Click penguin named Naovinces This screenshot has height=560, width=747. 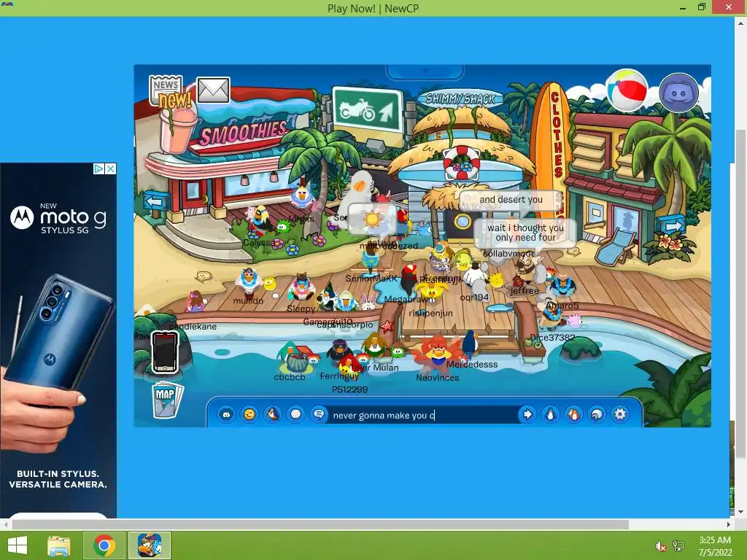coord(437,354)
